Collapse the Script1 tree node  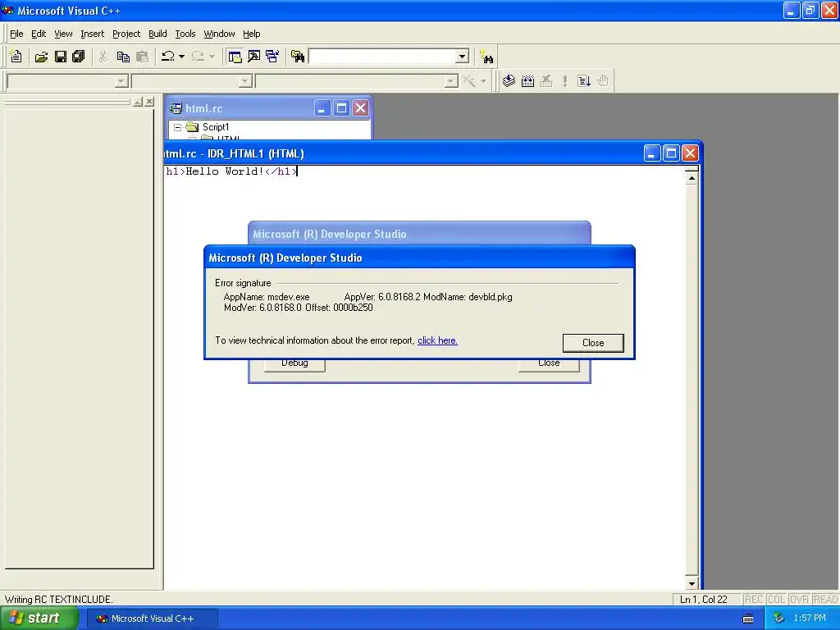pos(177,127)
